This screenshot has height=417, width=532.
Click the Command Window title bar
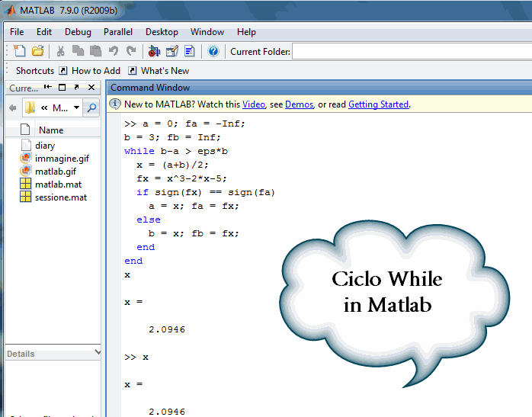[319, 88]
